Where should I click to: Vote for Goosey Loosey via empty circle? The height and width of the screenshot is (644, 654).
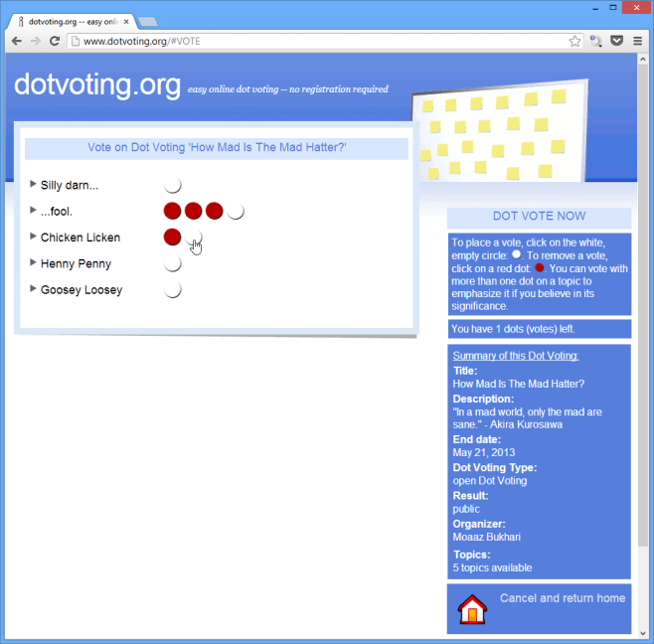(172, 290)
